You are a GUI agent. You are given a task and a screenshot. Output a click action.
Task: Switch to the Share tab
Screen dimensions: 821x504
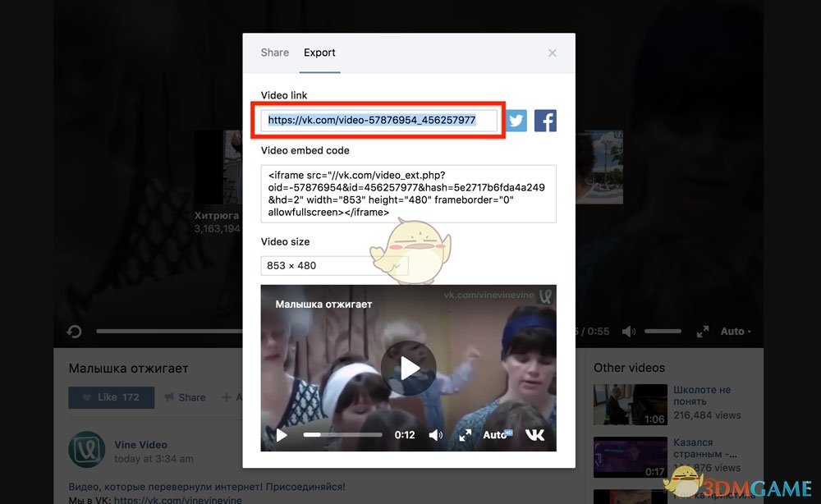tap(274, 53)
